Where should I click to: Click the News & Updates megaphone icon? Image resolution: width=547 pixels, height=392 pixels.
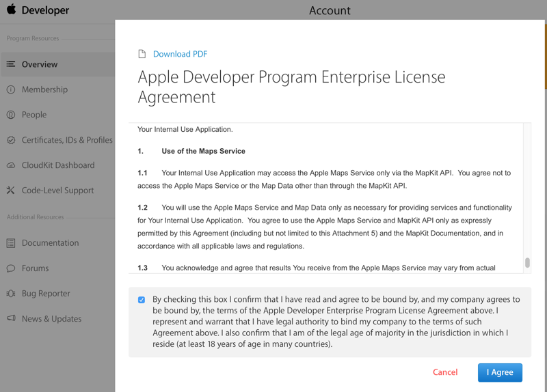pos(11,318)
